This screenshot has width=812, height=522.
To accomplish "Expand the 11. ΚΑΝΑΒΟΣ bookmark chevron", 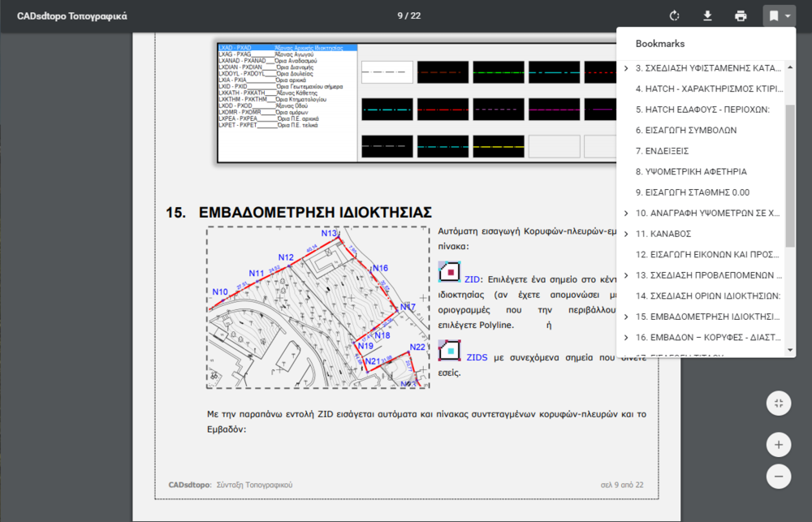I will 626,234.
